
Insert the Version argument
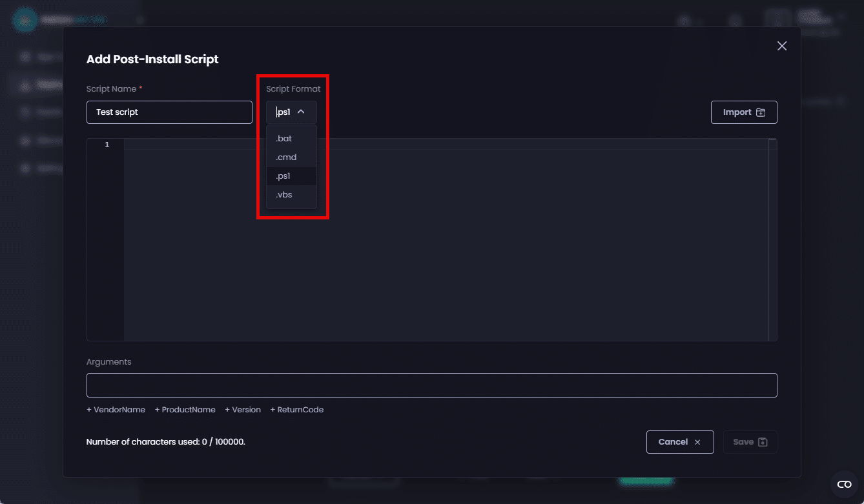click(x=243, y=410)
